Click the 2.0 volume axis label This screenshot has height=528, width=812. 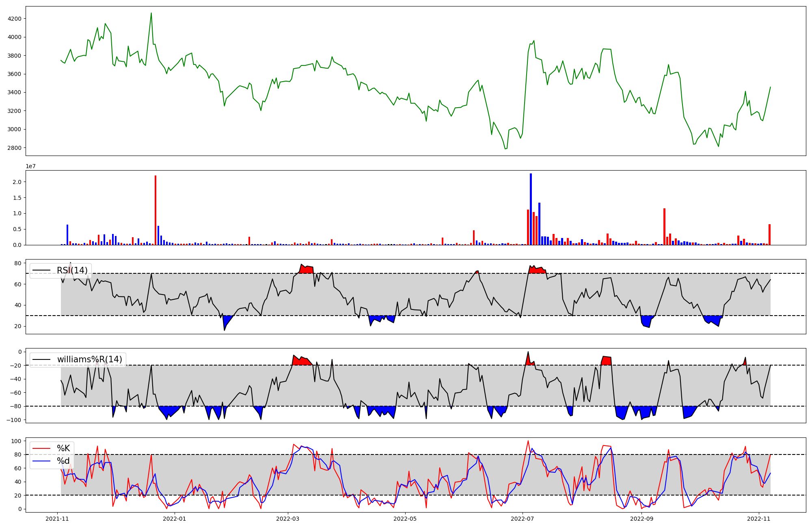click(x=17, y=182)
